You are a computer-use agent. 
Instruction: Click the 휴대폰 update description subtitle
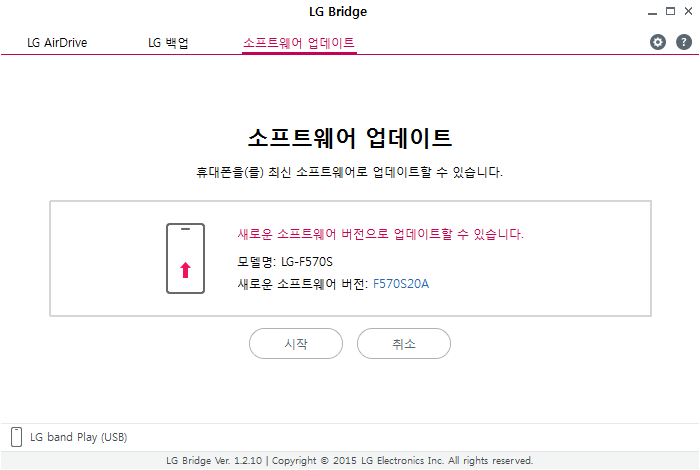(349, 172)
